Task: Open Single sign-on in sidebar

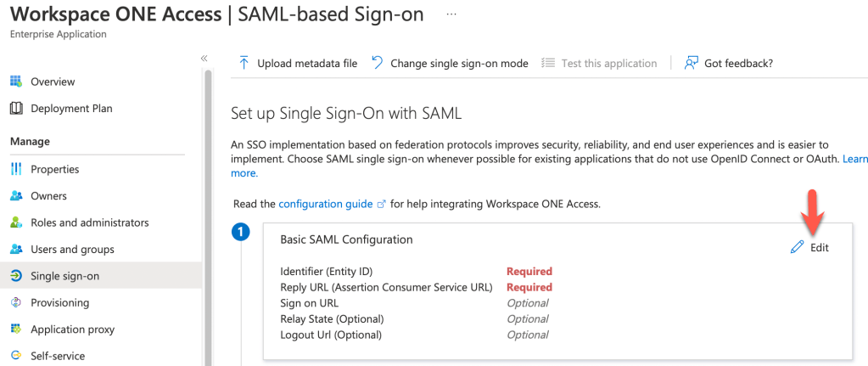Action: pos(65,276)
